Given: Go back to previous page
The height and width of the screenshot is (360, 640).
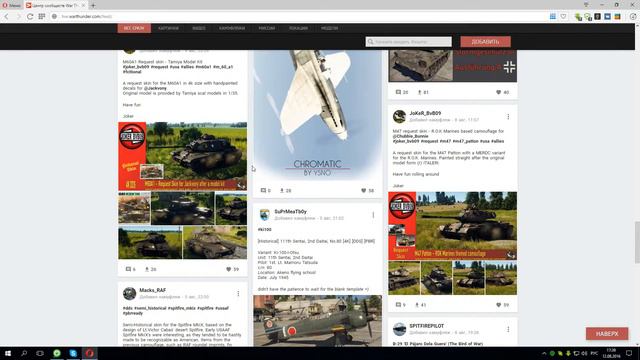Looking at the screenshot, I should 7,16.
